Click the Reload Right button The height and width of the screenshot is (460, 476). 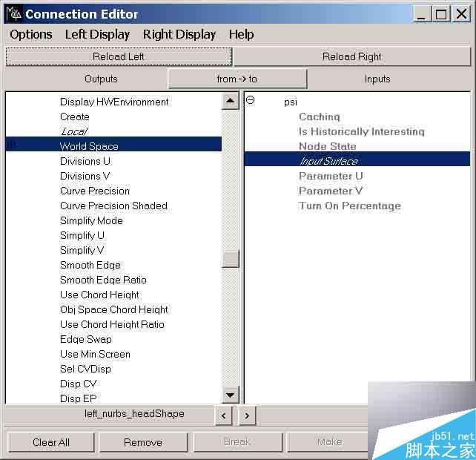[352, 56]
